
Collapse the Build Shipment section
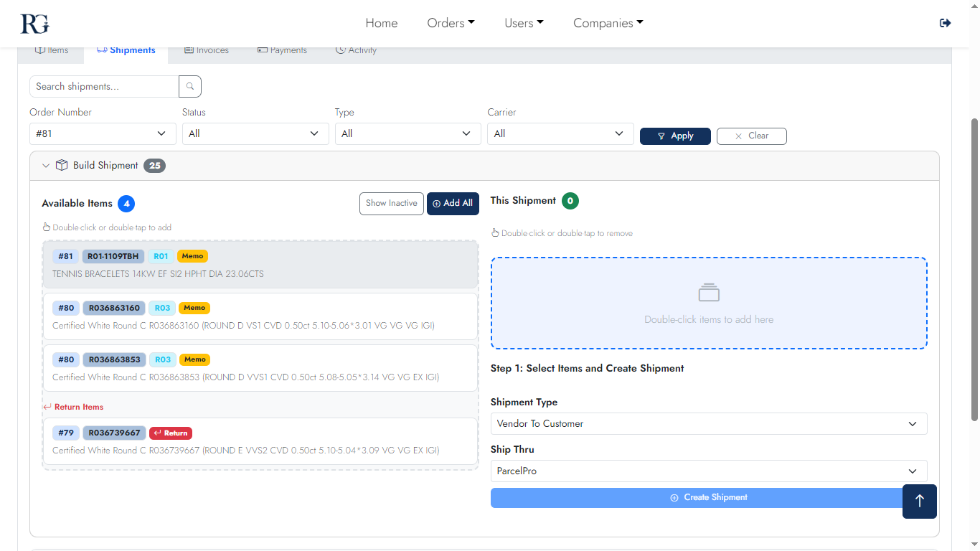click(x=46, y=165)
